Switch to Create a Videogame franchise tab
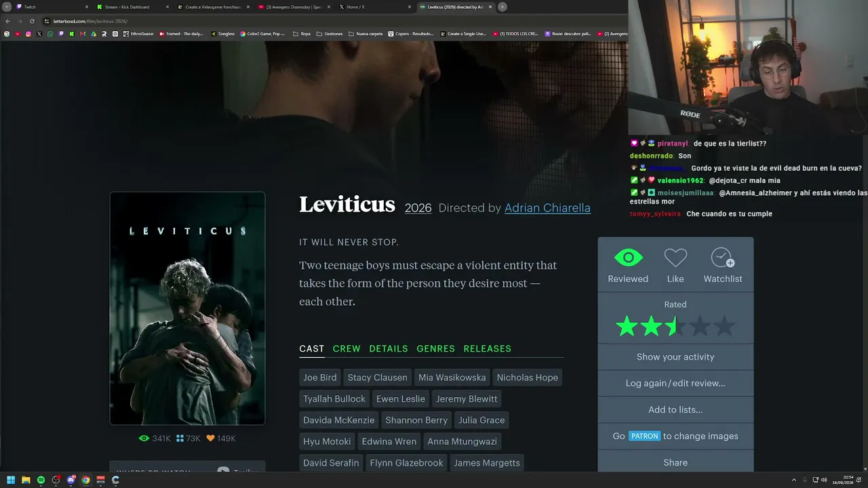868x488 pixels. (x=214, y=7)
